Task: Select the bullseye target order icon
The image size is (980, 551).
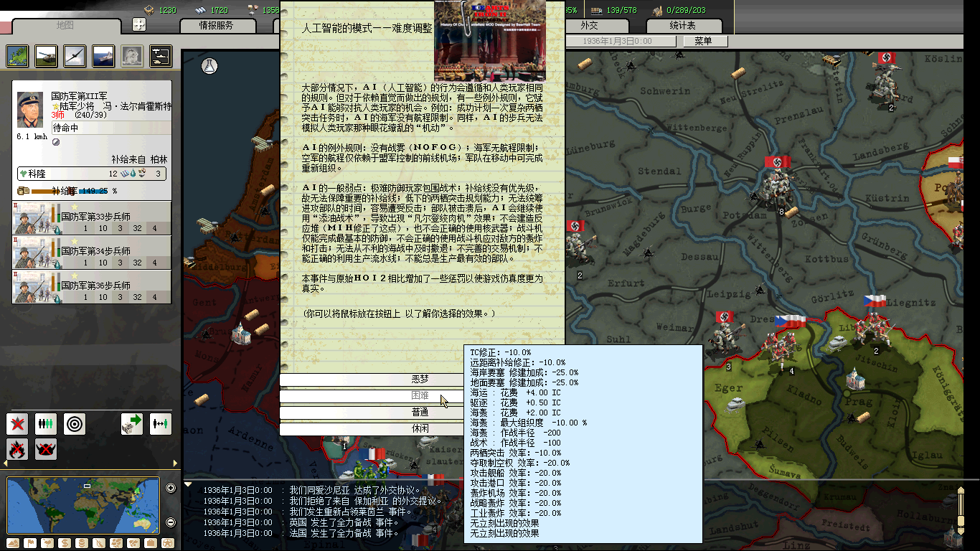Action: [75, 424]
